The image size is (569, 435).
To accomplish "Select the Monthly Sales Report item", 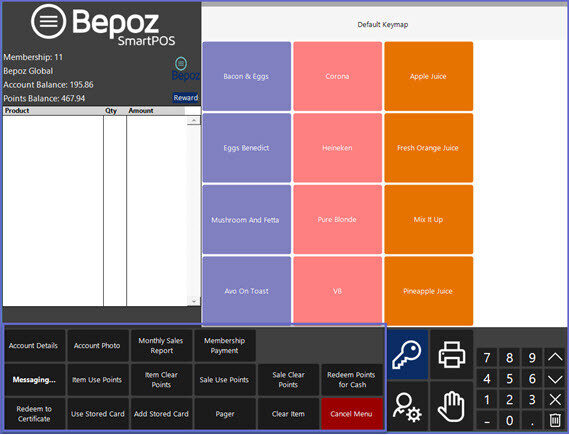I will [x=161, y=346].
